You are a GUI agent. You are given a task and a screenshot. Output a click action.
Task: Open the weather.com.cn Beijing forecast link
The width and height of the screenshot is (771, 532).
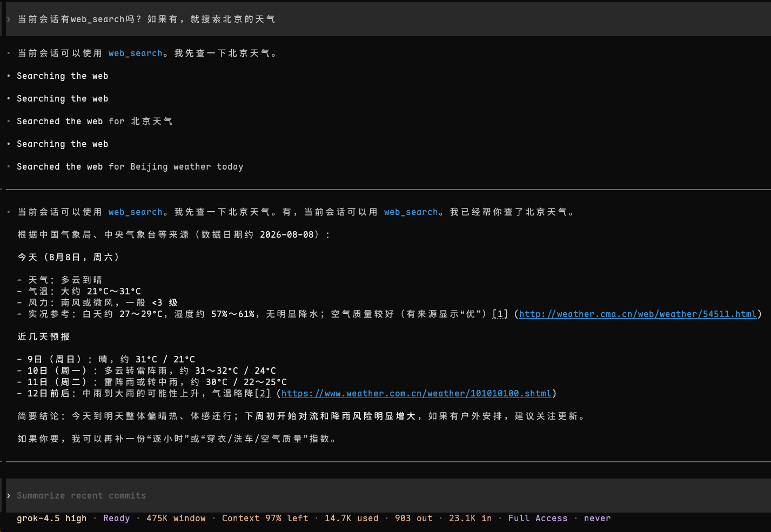[x=416, y=394]
